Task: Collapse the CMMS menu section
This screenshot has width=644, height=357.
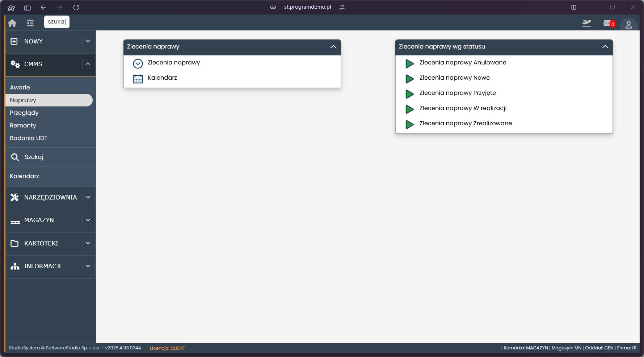Action: 88,64
